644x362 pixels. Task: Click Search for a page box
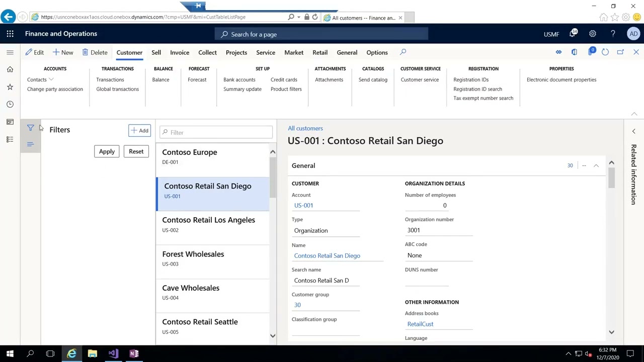321,34
